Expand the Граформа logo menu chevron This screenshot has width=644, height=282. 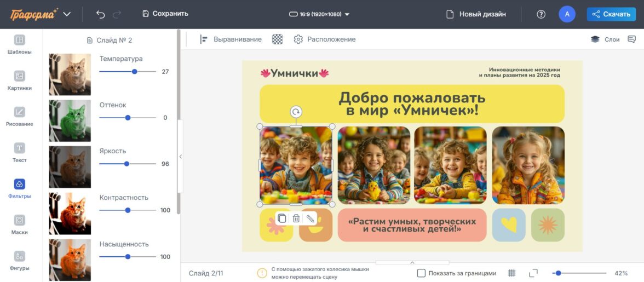click(67, 14)
